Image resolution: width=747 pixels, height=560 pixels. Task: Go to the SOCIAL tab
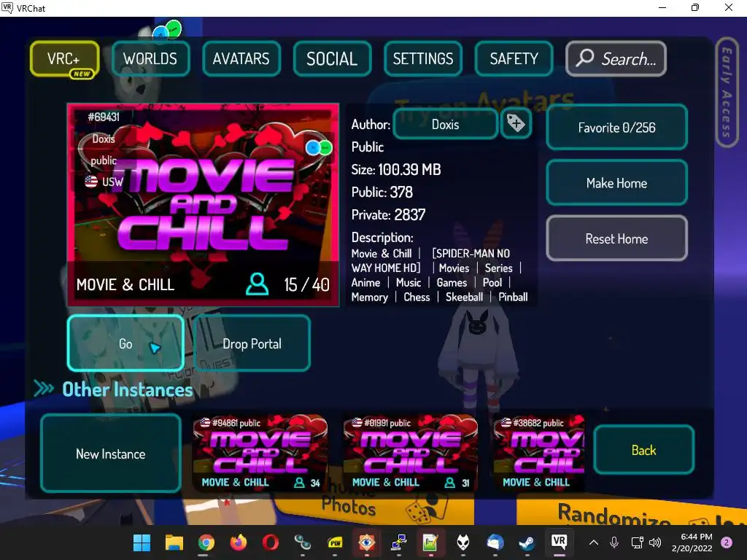coord(332,58)
